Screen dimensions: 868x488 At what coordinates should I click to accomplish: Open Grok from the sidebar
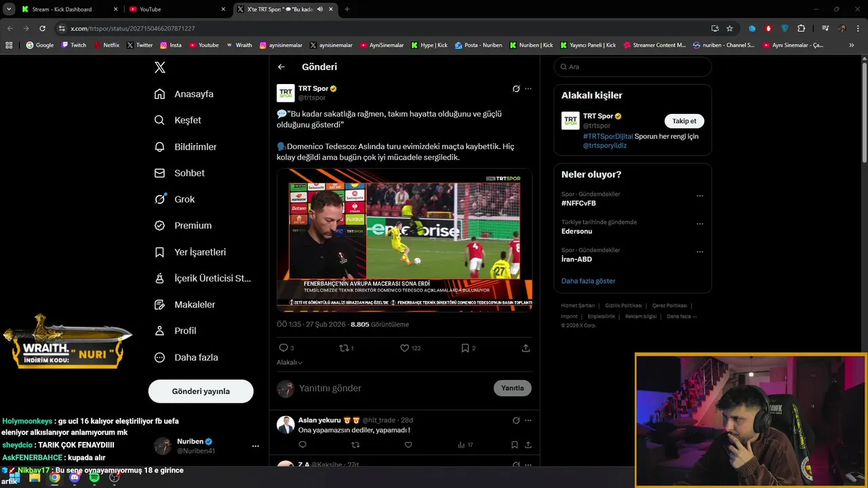coord(174,199)
